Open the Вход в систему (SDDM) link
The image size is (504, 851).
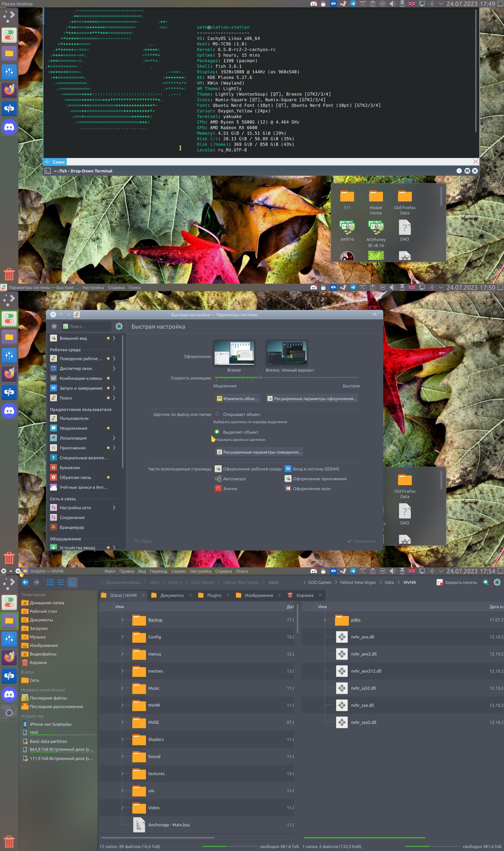(312, 469)
